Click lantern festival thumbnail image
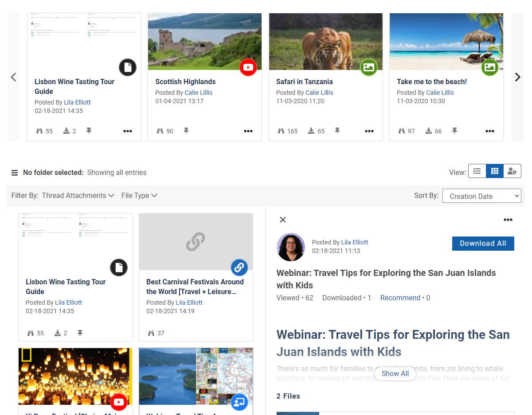The image size is (532, 415). tap(75, 376)
